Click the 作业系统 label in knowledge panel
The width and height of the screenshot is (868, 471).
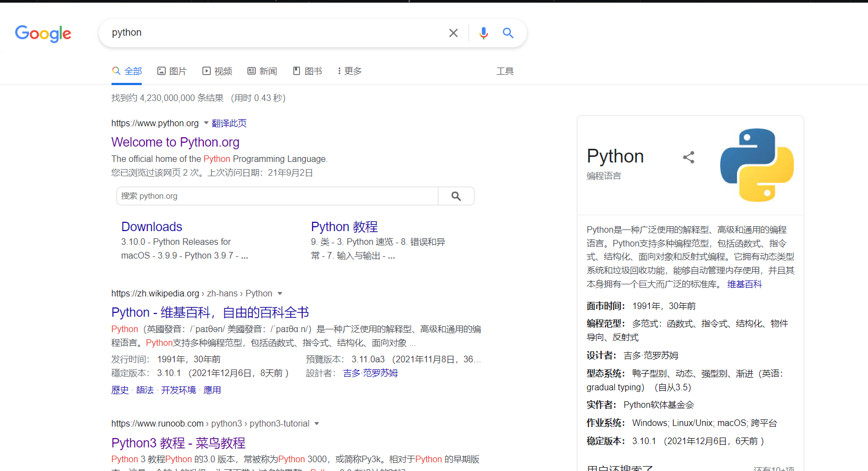point(605,423)
